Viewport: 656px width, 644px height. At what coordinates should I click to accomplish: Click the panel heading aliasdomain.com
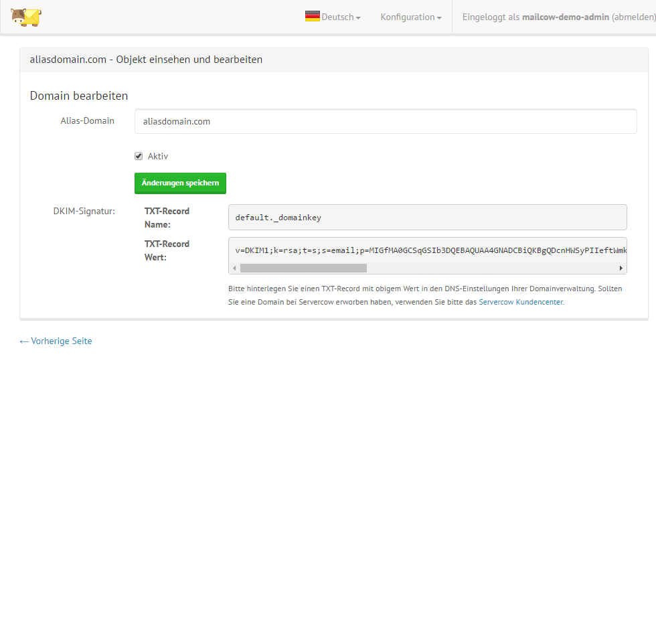click(x=146, y=60)
